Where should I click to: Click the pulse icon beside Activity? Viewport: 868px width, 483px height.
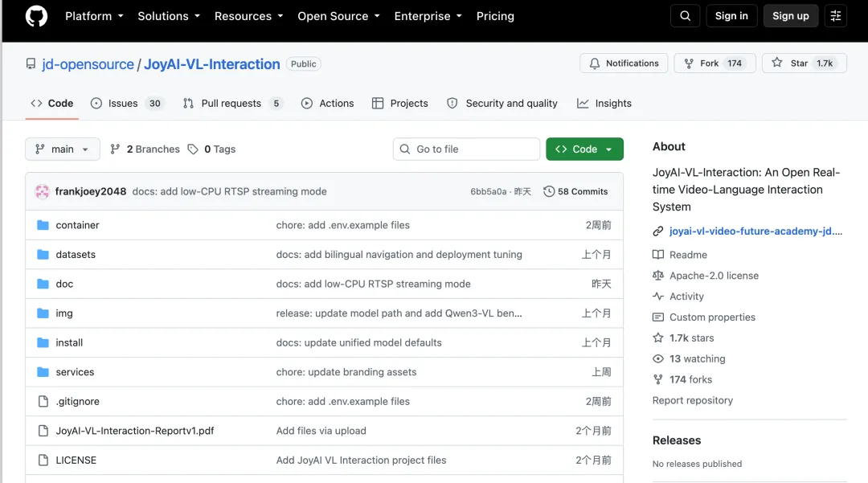[657, 296]
